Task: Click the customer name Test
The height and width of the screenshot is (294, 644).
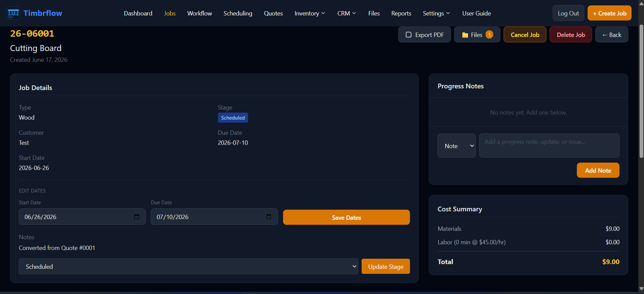Action: tap(24, 143)
